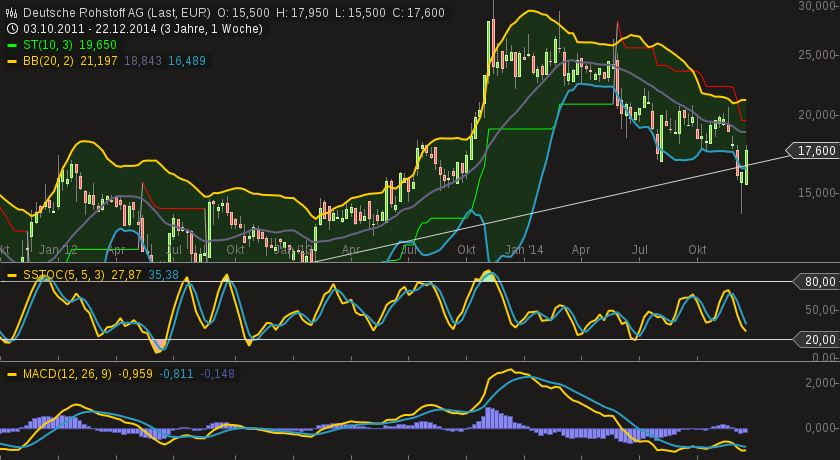This screenshot has width=840, height=460.
Task: Click the yellow MACD legend marker
Action: tap(12, 374)
